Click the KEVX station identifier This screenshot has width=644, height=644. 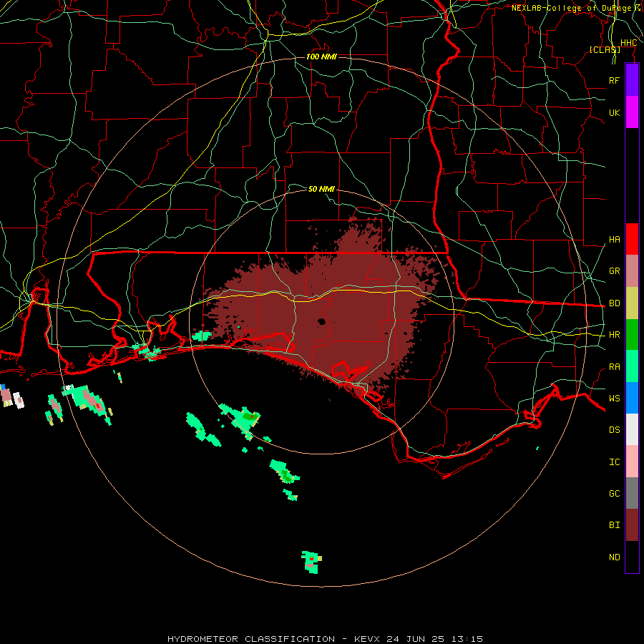click(367, 639)
